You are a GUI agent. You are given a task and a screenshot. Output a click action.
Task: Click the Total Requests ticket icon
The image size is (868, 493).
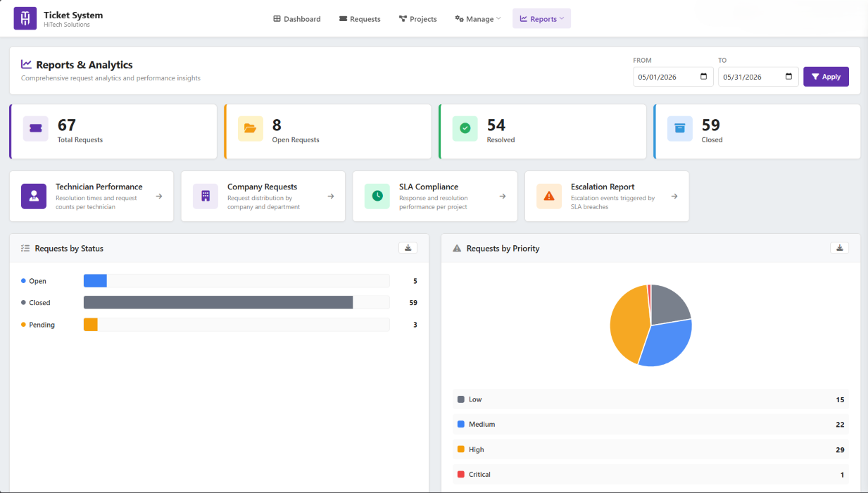click(36, 129)
